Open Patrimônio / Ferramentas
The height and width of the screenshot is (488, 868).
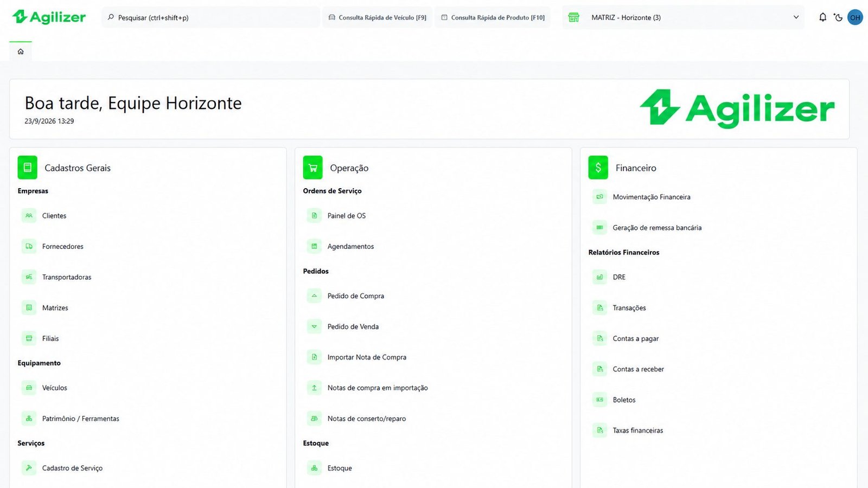[x=81, y=419]
